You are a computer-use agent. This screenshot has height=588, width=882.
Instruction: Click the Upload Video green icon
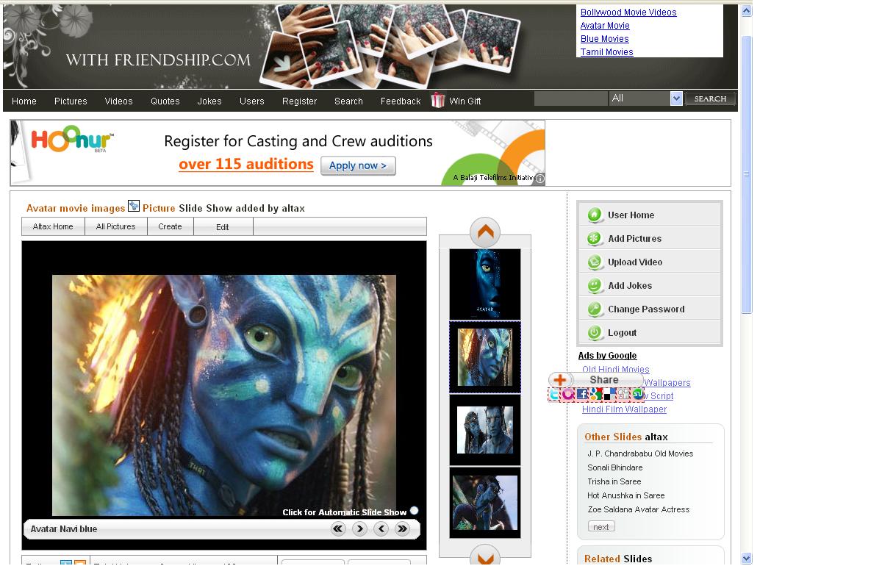(595, 262)
